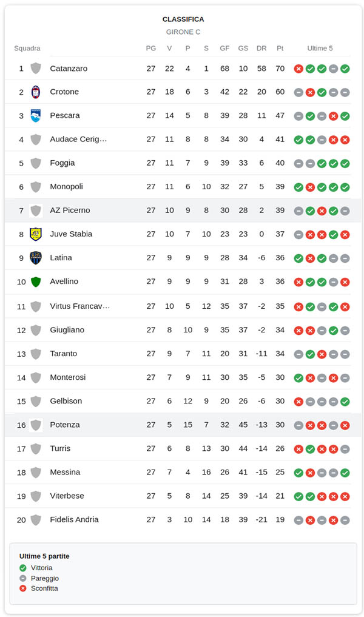Viewport: 364px width, 617px height.
Task: Click Catanzaro's most recent result icon
Action: [345, 69]
